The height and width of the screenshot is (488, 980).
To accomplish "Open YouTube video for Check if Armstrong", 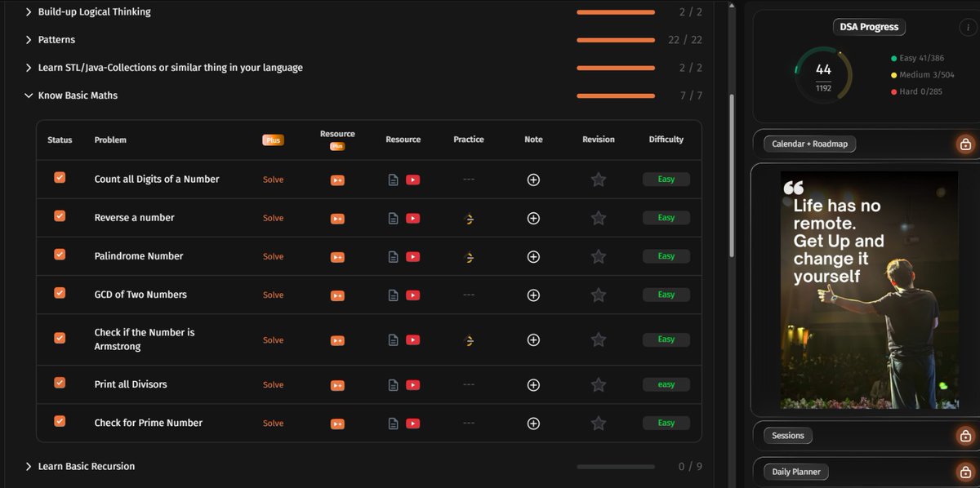I will 412,339.
